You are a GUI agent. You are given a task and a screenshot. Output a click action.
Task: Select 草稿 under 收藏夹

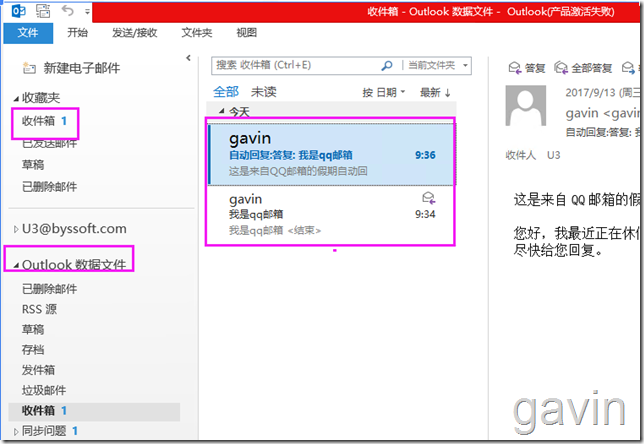point(33,165)
